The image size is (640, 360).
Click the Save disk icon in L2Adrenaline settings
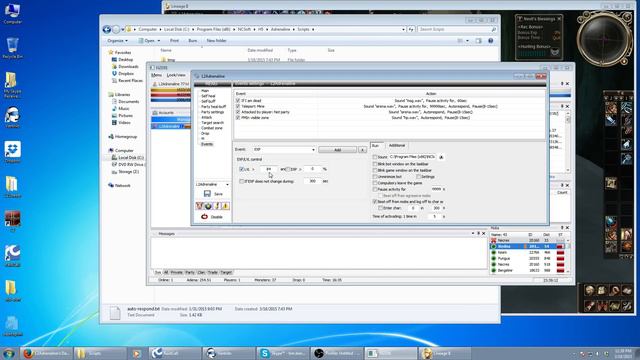point(207,193)
